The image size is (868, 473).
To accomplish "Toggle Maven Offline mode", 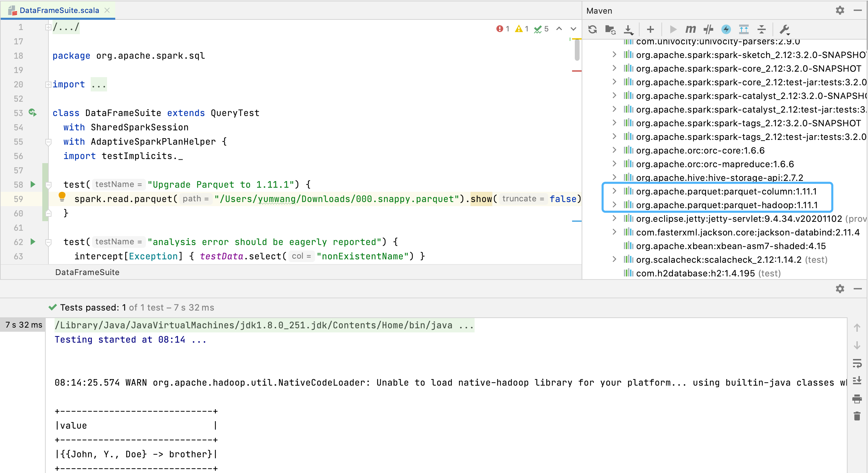I will click(x=708, y=29).
